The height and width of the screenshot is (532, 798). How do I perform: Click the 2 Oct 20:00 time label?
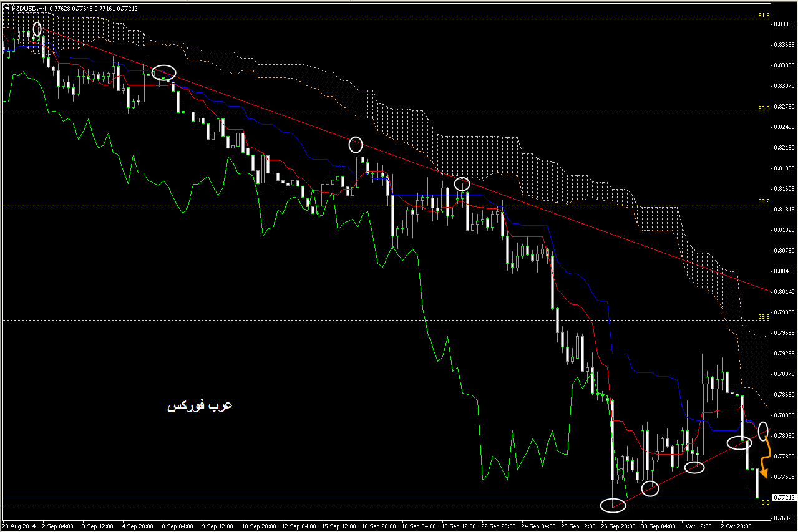coord(737,526)
